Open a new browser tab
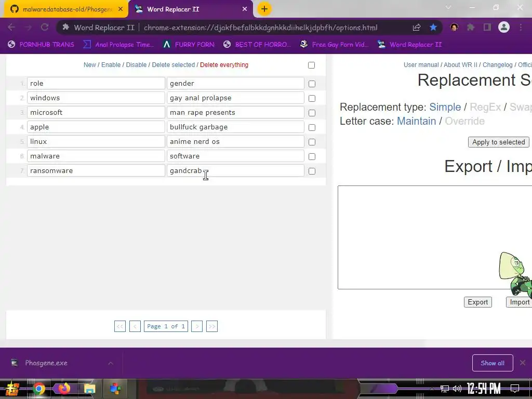This screenshot has height=399, width=532. [x=264, y=9]
